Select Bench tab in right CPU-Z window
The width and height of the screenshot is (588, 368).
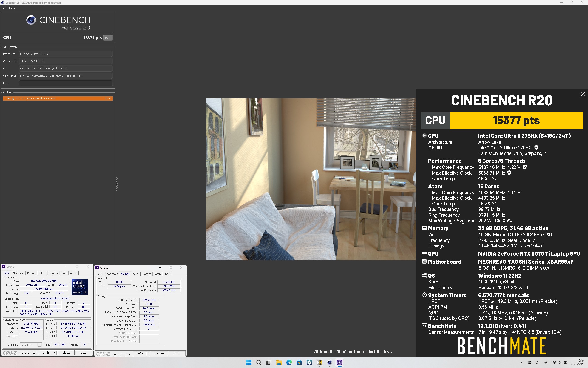[157, 274]
